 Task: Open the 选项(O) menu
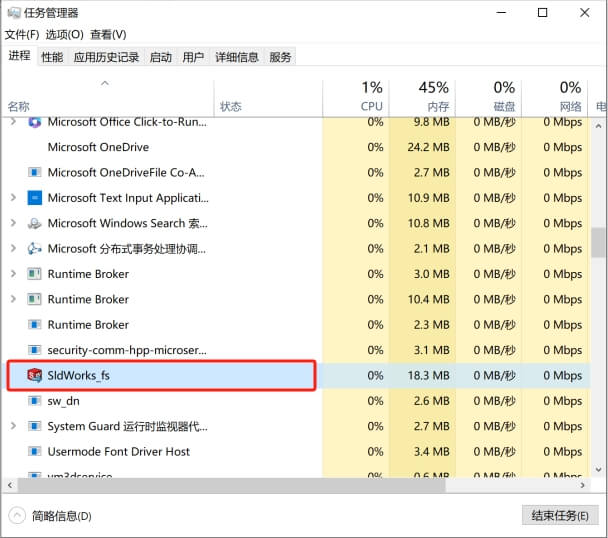coord(64,35)
